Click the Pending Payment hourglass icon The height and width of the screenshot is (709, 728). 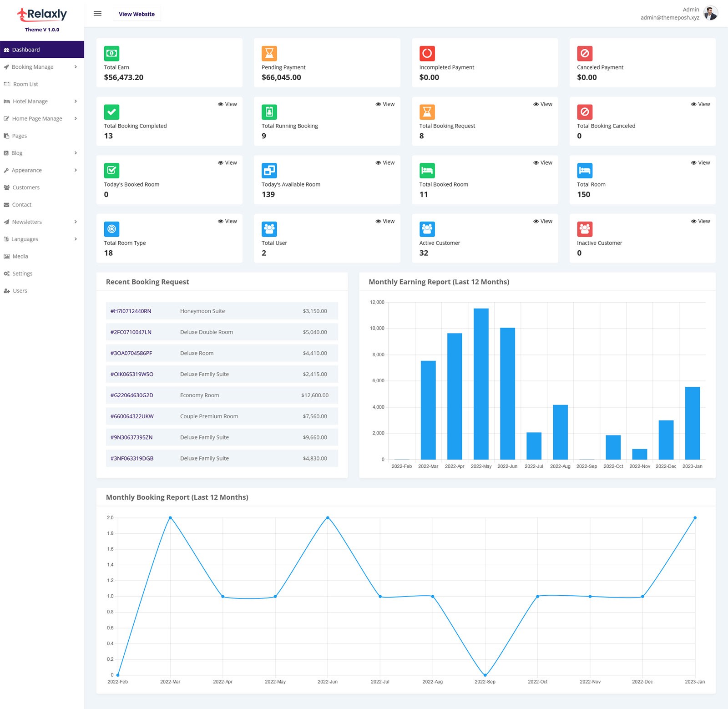tap(269, 53)
